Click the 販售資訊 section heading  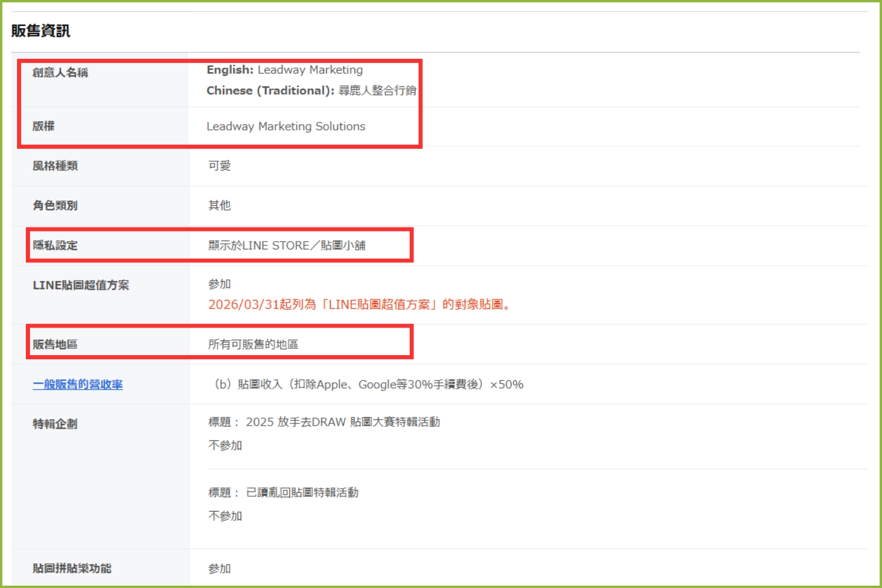(x=41, y=31)
